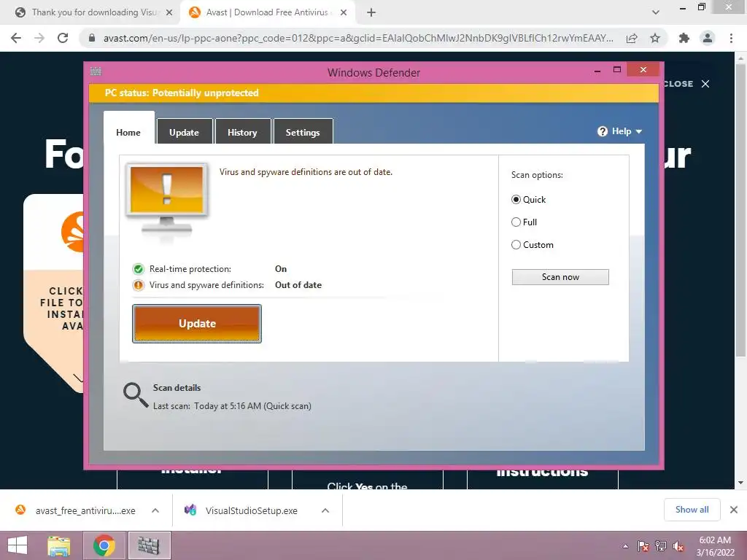Click the address bar URL
Screen dimensions: 747x560
(358, 38)
